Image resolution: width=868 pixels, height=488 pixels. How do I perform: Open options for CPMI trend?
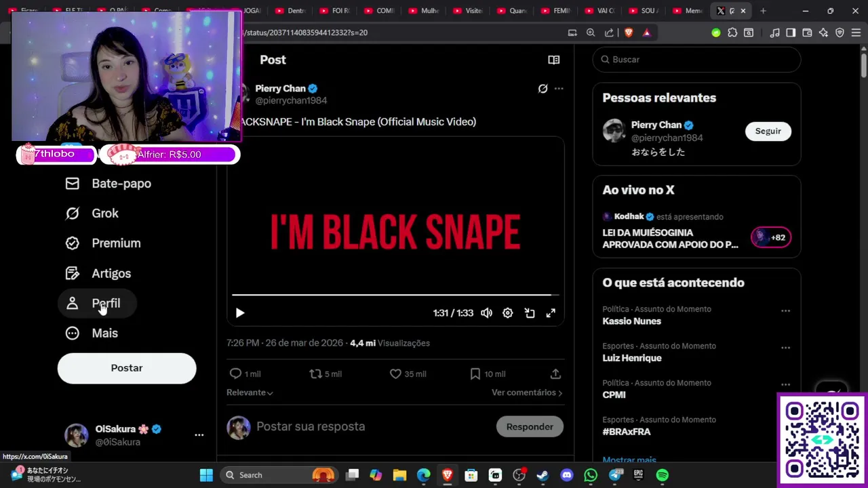point(785,384)
